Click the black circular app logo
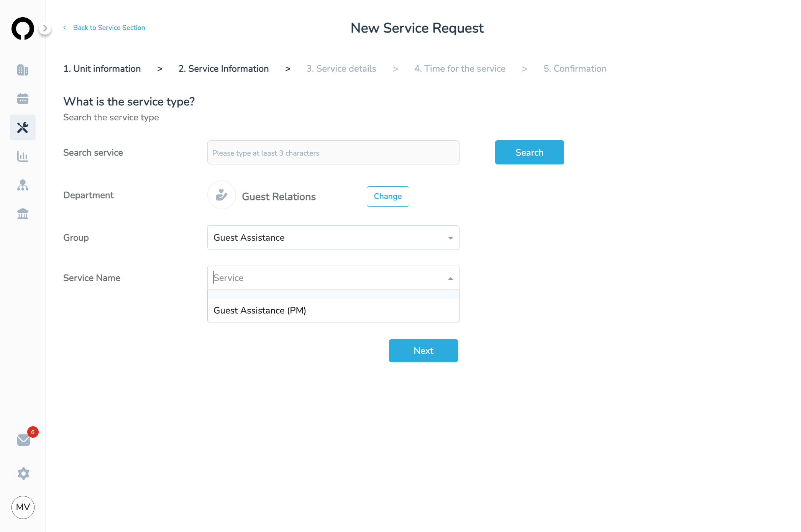The height and width of the screenshot is (532, 801). (x=23, y=28)
